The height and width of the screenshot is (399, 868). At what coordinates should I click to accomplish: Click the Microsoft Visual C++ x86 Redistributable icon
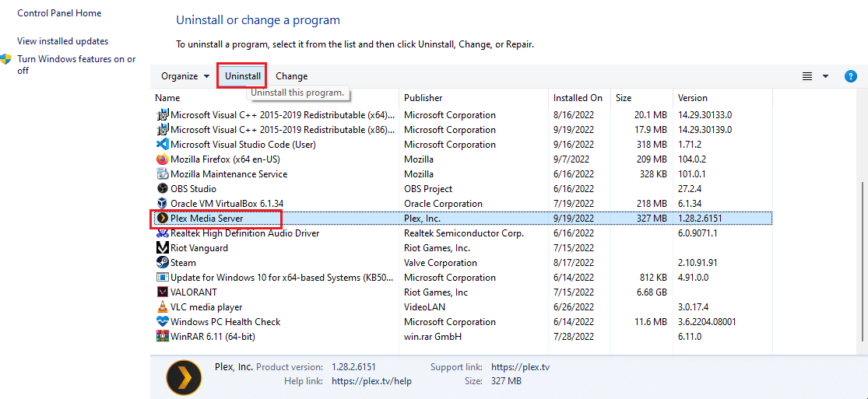click(x=162, y=129)
